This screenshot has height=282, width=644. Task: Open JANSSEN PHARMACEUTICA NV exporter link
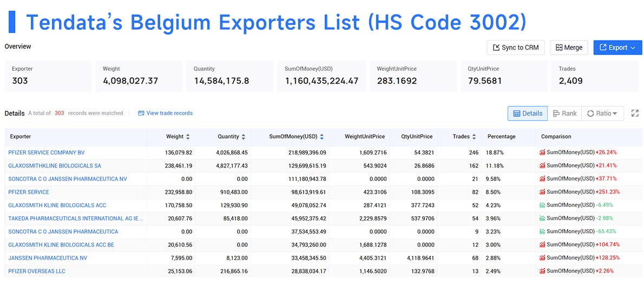coord(48,258)
